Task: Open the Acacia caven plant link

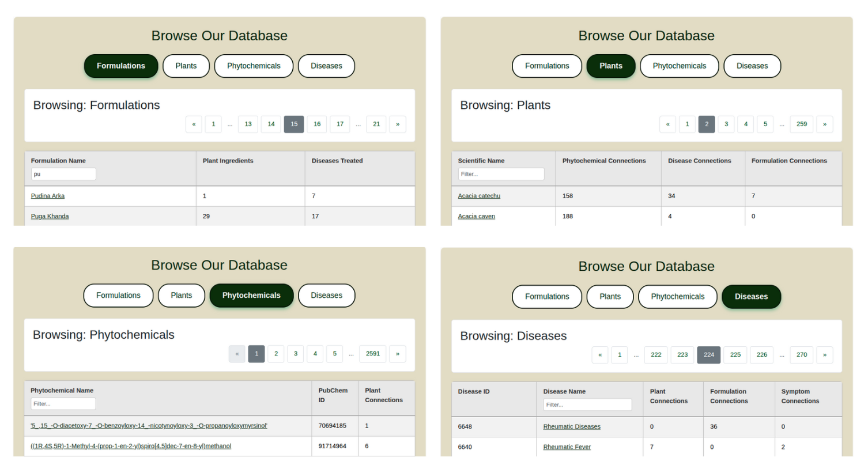Action: tap(476, 217)
